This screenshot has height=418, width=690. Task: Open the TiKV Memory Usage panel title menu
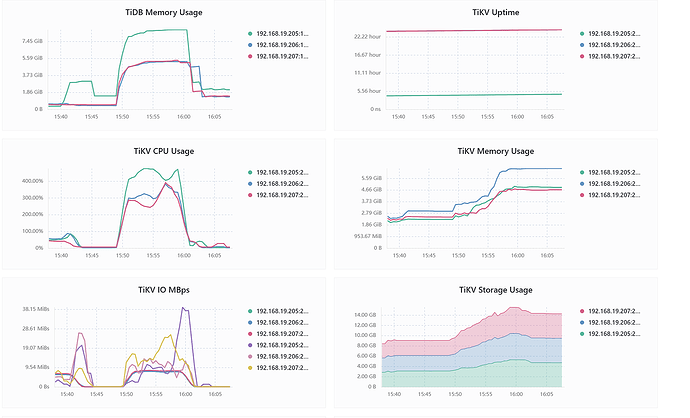[x=495, y=151]
